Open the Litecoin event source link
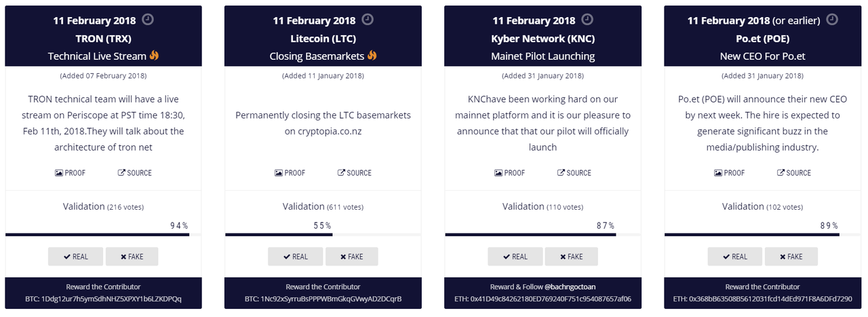 tap(355, 173)
